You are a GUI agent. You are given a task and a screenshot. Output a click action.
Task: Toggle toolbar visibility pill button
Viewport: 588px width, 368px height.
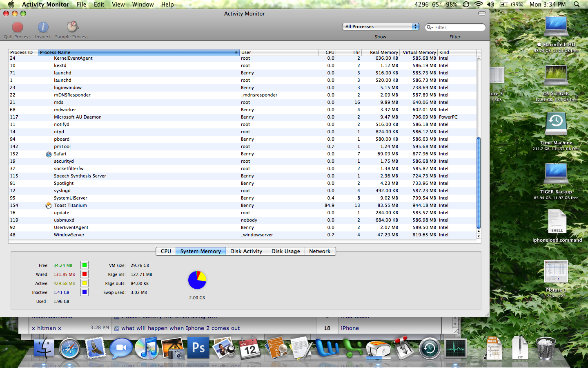482,13
